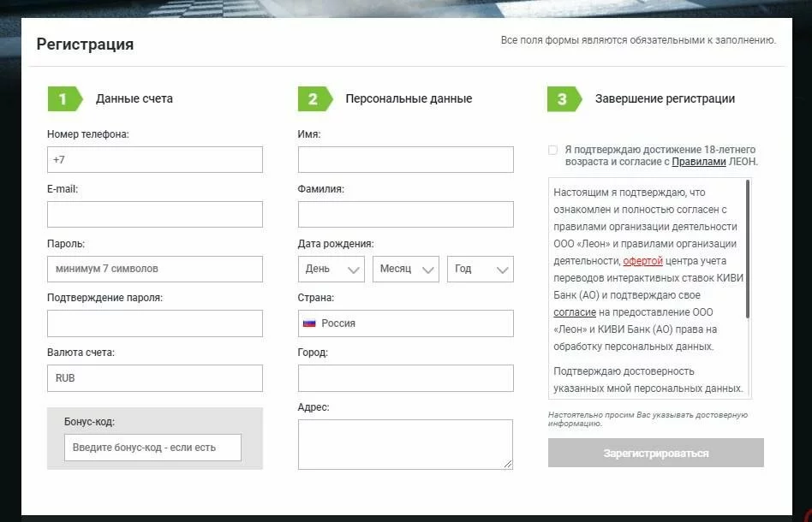Open the Правилами ЛЕОН rules link

698,162
